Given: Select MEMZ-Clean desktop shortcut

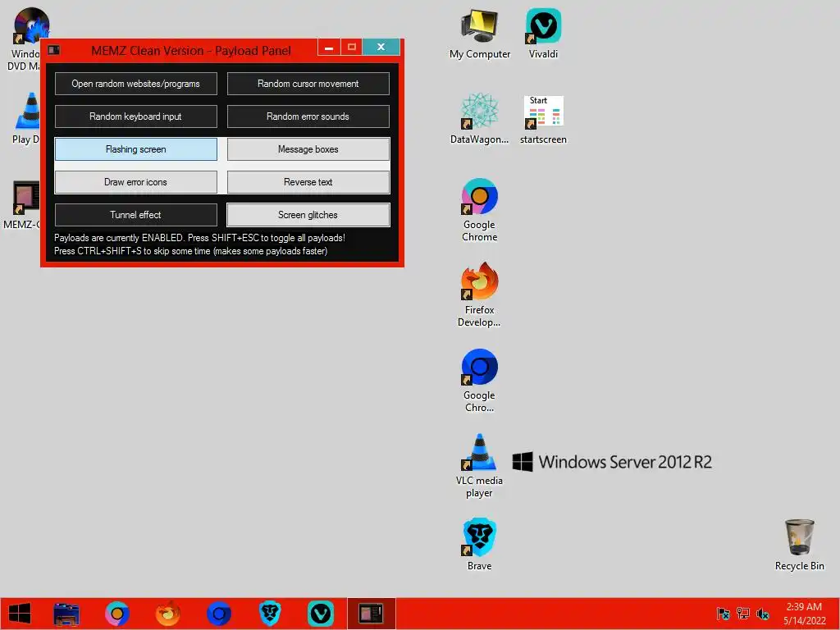Looking at the screenshot, I should pos(21,205).
